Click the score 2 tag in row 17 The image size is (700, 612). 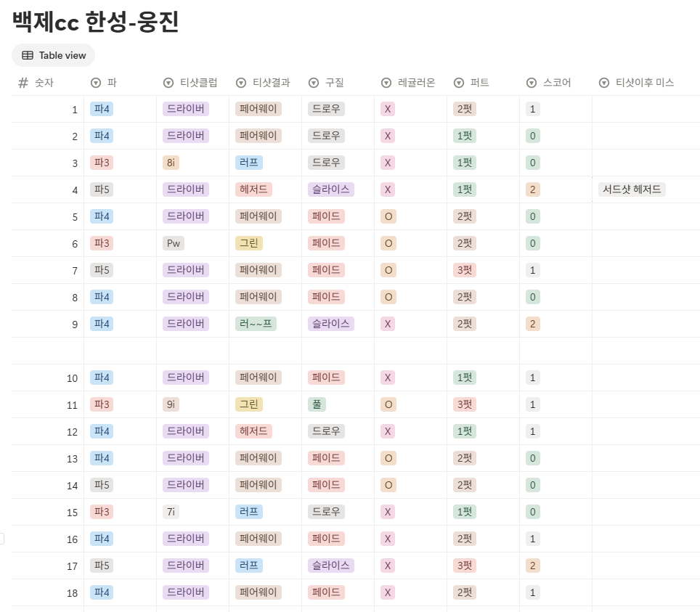[532, 566]
